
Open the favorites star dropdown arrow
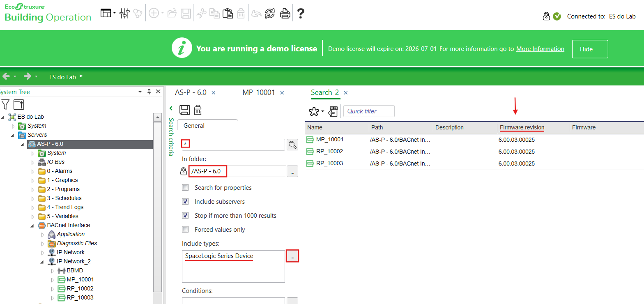(323, 111)
